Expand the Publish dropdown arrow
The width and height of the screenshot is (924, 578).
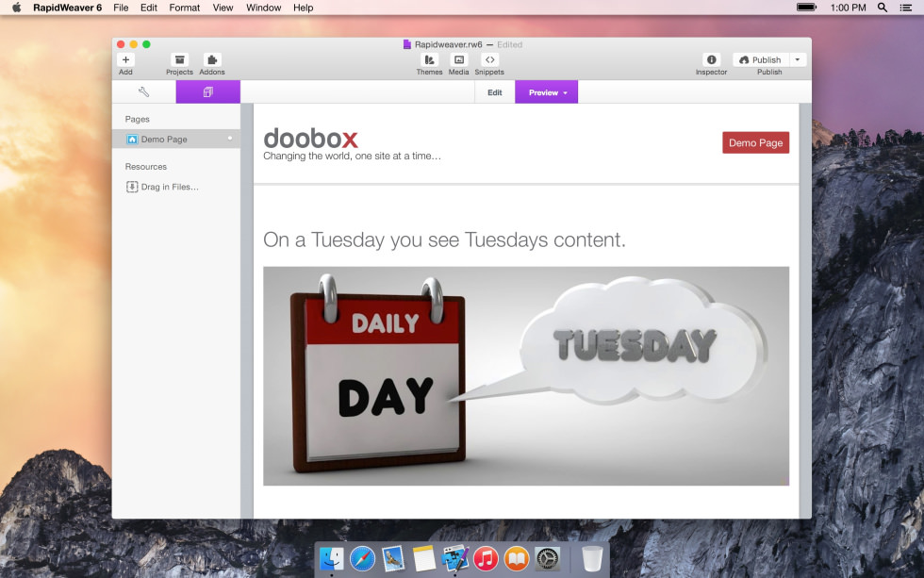point(798,59)
